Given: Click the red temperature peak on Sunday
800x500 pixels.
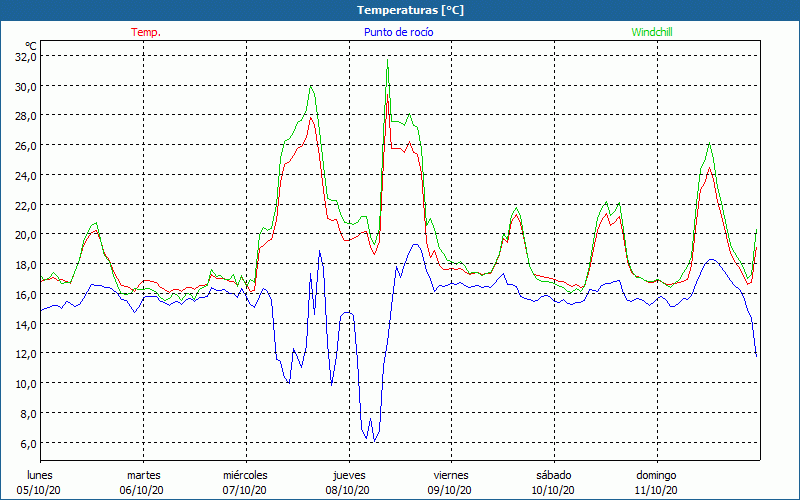Looking at the screenshot, I should click(x=709, y=168).
